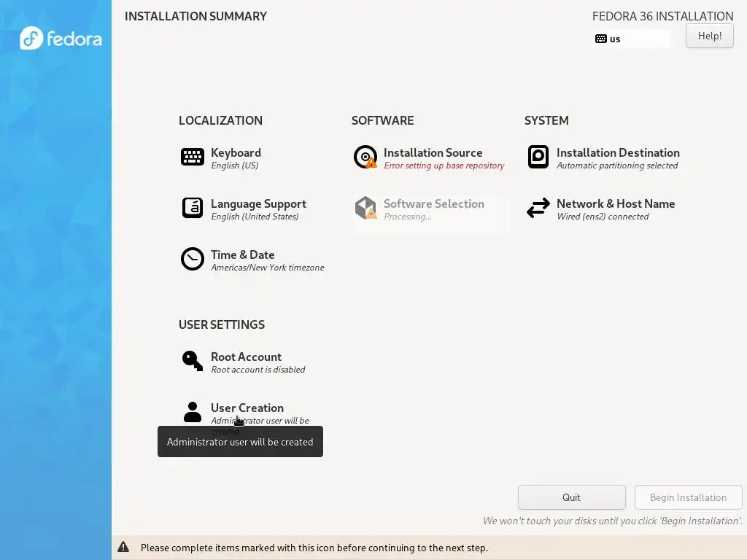The image size is (747, 560).
Task: Open Root Account settings label
Action: point(246,357)
